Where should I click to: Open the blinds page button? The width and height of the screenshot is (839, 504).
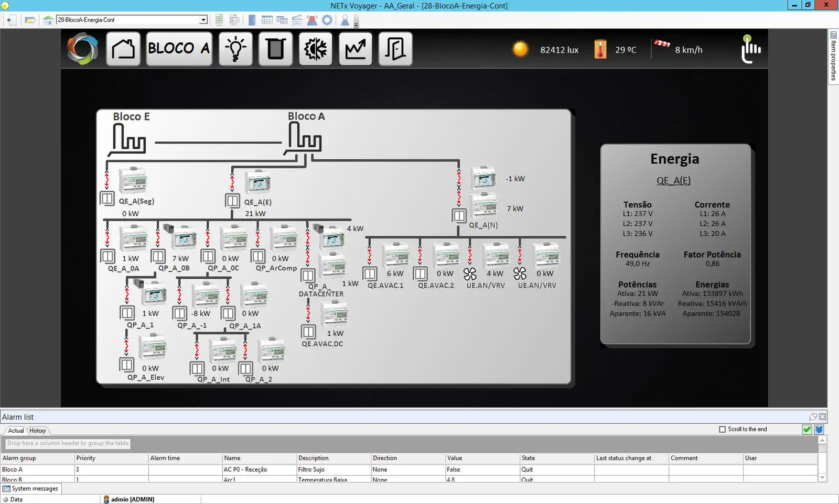coord(275,49)
